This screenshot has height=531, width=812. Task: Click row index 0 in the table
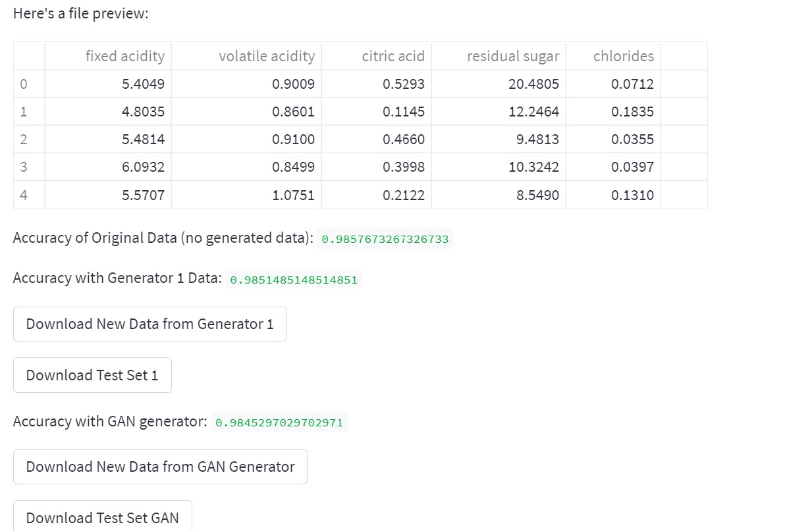[24, 84]
